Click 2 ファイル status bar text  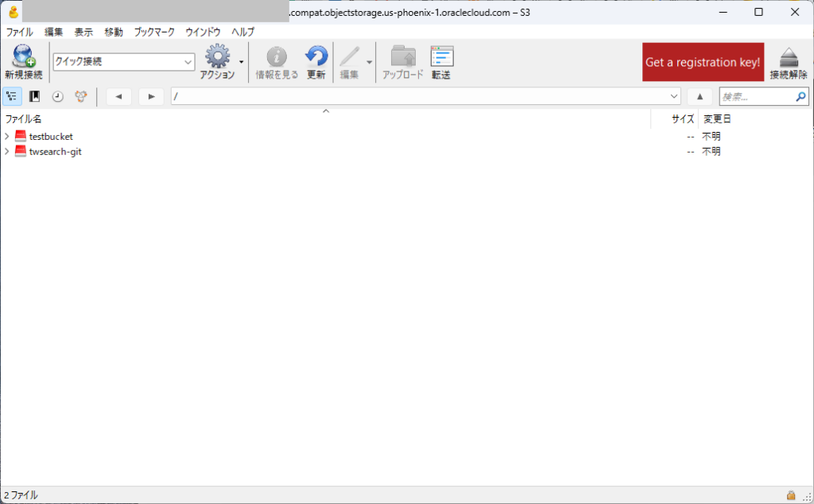tap(21, 495)
